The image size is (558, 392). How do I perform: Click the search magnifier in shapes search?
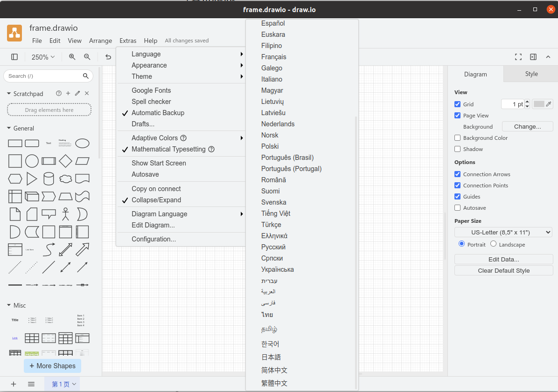click(x=86, y=76)
